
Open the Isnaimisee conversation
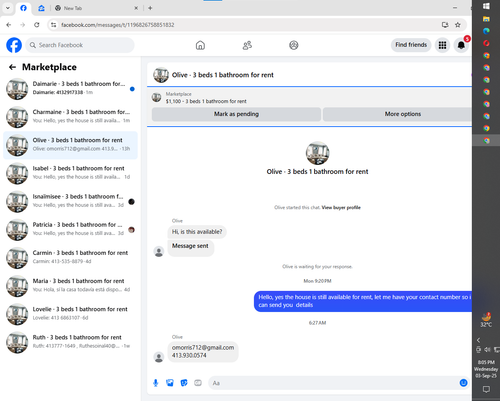click(70, 201)
